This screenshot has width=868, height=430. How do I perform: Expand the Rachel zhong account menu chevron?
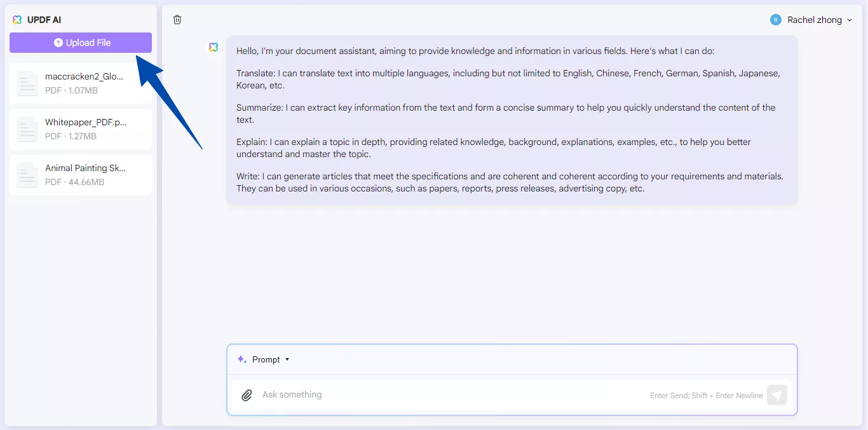coord(850,20)
